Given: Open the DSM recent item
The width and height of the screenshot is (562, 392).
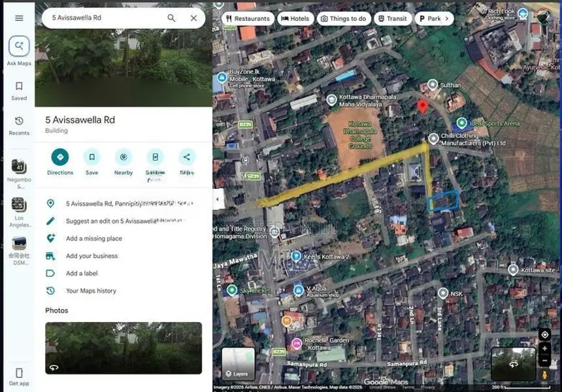Looking at the screenshot, I should [19, 250].
